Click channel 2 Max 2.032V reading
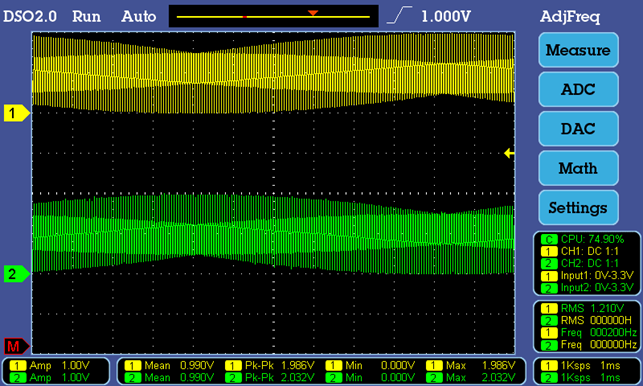Image resolution: width=643 pixels, height=386 pixels. (x=471, y=377)
